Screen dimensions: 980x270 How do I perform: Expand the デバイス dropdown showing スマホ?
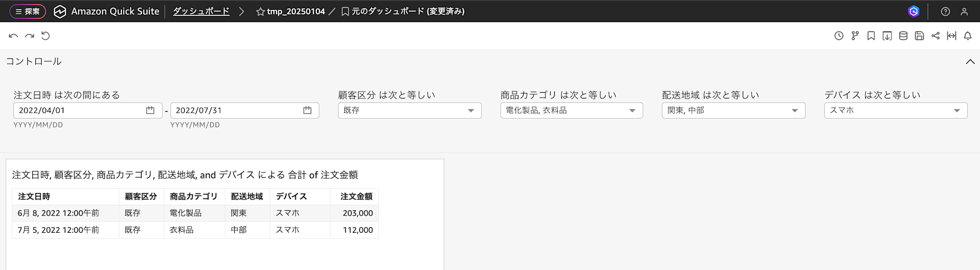[x=895, y=110]
